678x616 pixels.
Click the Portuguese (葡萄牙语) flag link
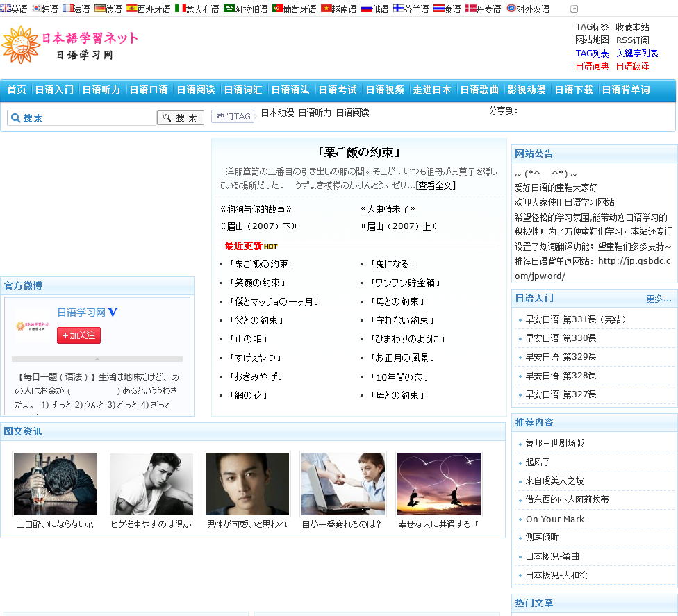tap(294, 8)
